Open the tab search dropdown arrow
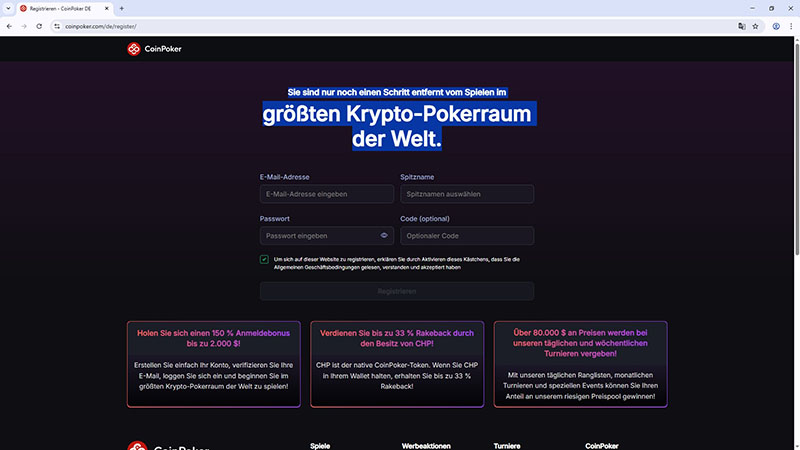The height and width of the screenshot is (450, 800). 8,8
